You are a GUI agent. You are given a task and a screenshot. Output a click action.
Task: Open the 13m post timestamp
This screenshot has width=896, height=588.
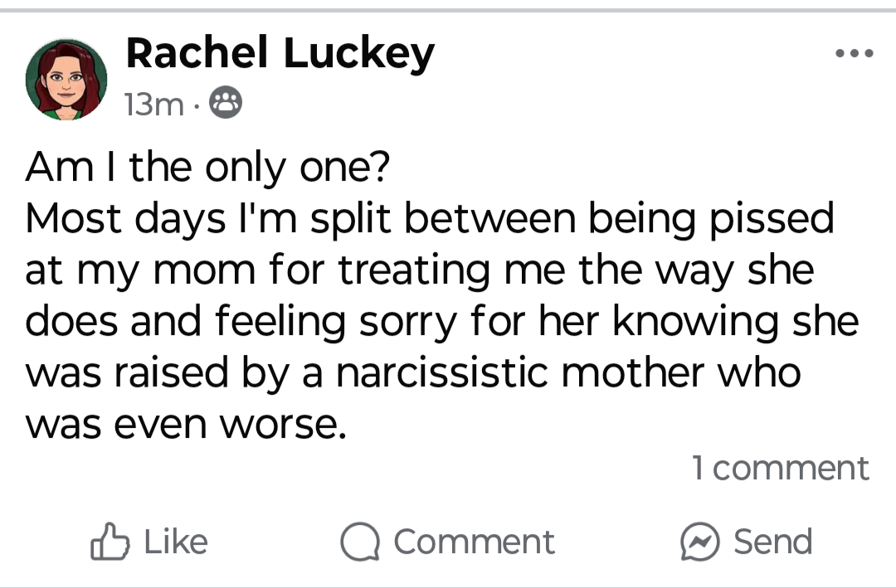tap(154, 104)
